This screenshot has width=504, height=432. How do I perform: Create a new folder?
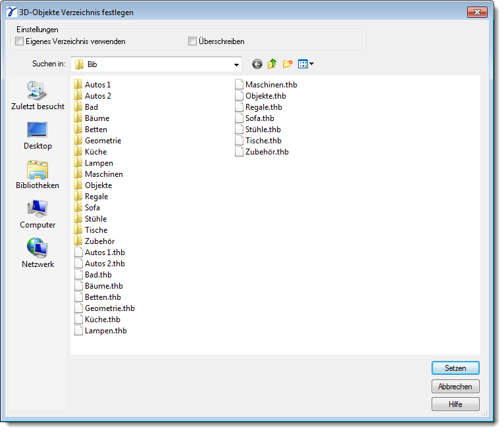coord(288,64)
